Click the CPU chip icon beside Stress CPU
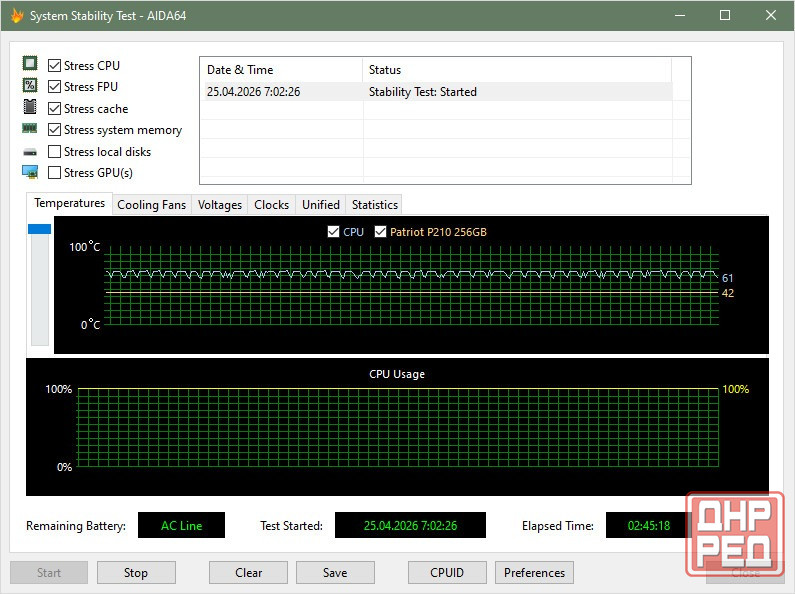This screenshot has width=795, height=594. click(30, 65)
